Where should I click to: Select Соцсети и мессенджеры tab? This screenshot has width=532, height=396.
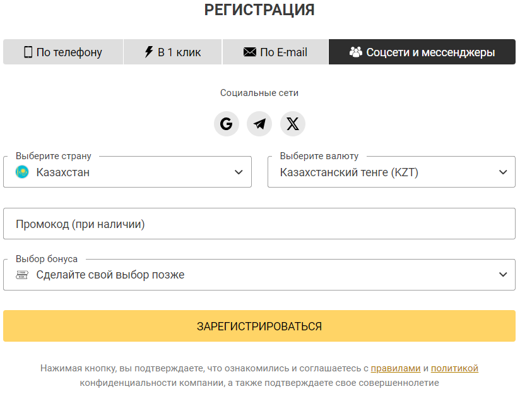[x=422, y=52]
